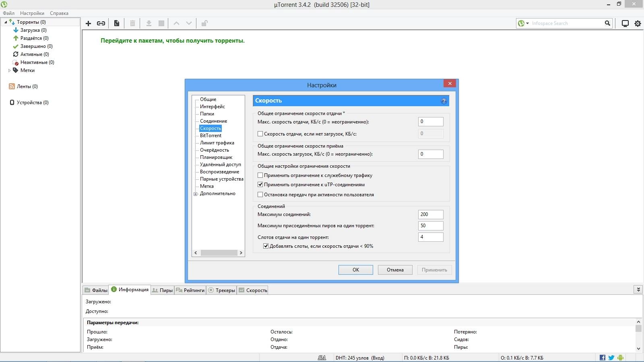Click Перейдите к пакетам, чтобы получить торренты link
Viewport: 644px width, 362px height.
pos(172,41)
